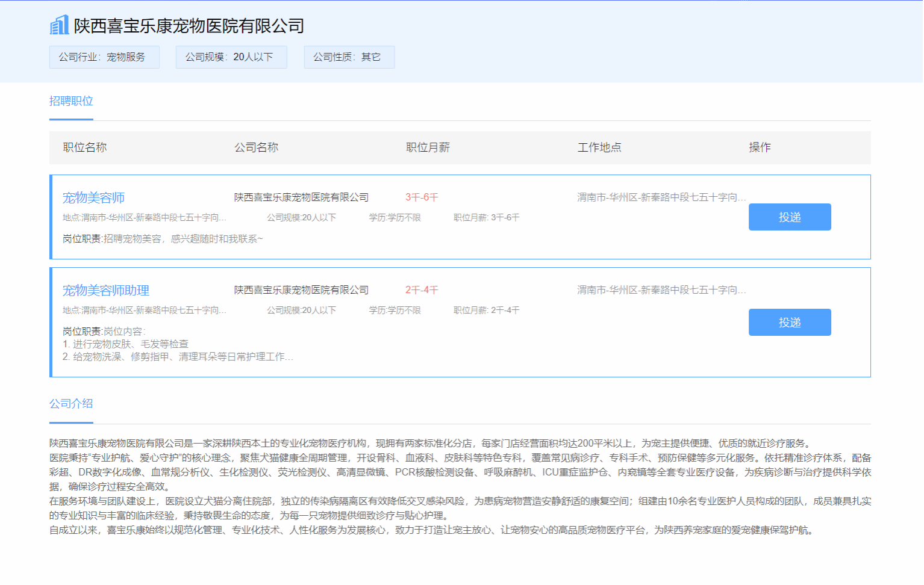Viewport: 924px width, 585px height.
Task: Click the 职位名称 column header
Action: pos(85,147)
